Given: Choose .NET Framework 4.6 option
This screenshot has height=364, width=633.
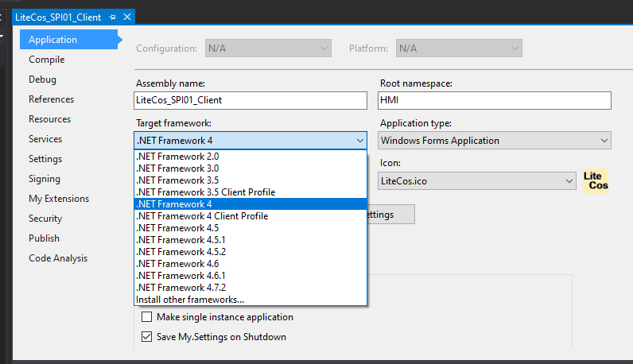Looking at the screenshot, I should 250,264.
